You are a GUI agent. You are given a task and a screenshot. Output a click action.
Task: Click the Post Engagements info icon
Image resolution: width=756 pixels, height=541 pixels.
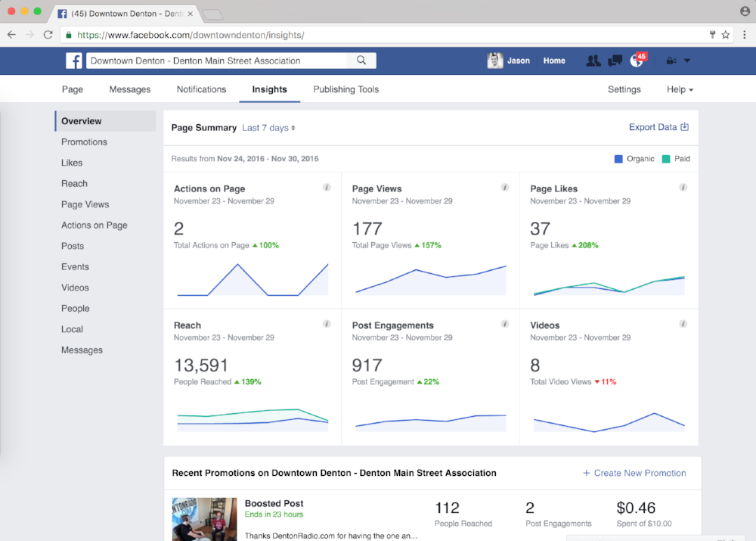click(x=505, y=324)
